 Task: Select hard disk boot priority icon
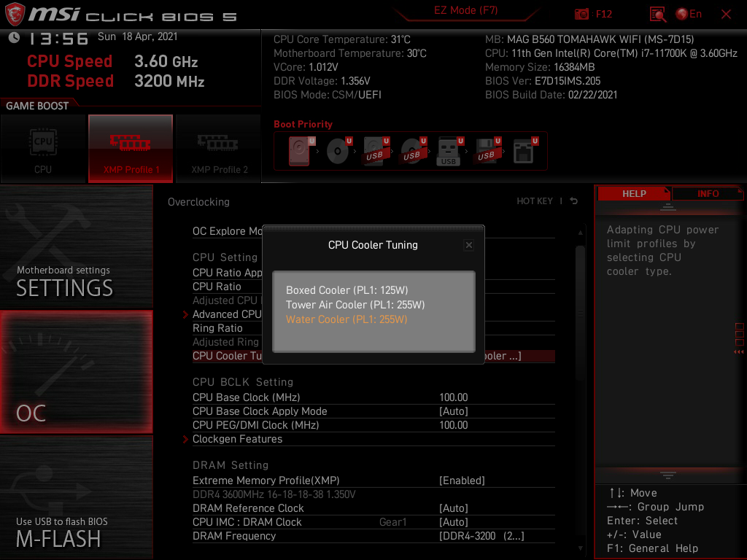pos(301,151)
